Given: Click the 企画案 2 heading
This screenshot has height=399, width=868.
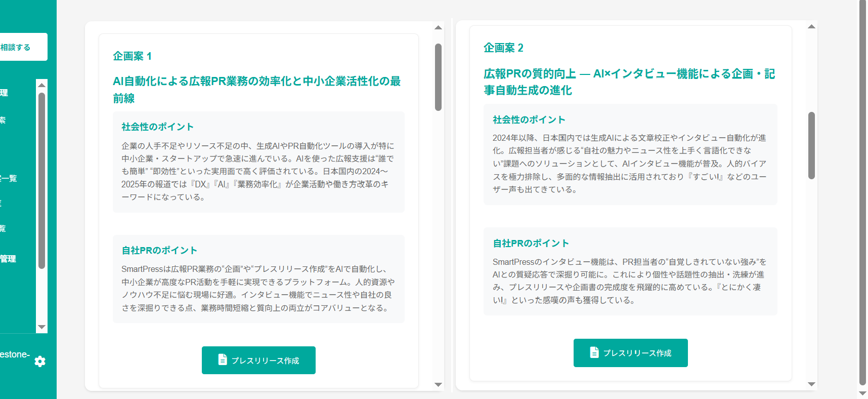Looking at the screenshot, I should point(503,48).
